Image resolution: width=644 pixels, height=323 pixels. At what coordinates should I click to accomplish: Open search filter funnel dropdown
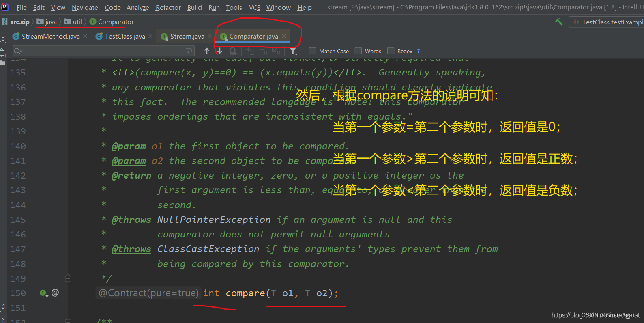click(x=294, y=51)
